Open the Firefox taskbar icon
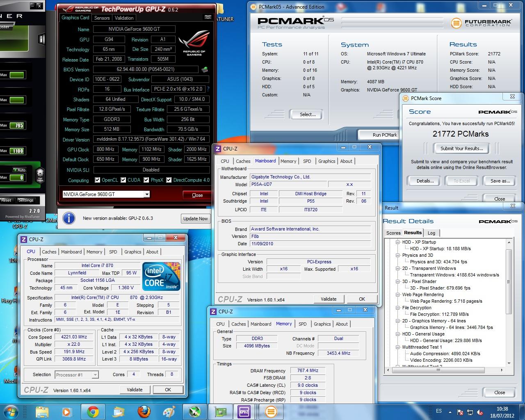The width and height of the screenshot is (525, 420). pyautogui.click(x=144, y=411)
